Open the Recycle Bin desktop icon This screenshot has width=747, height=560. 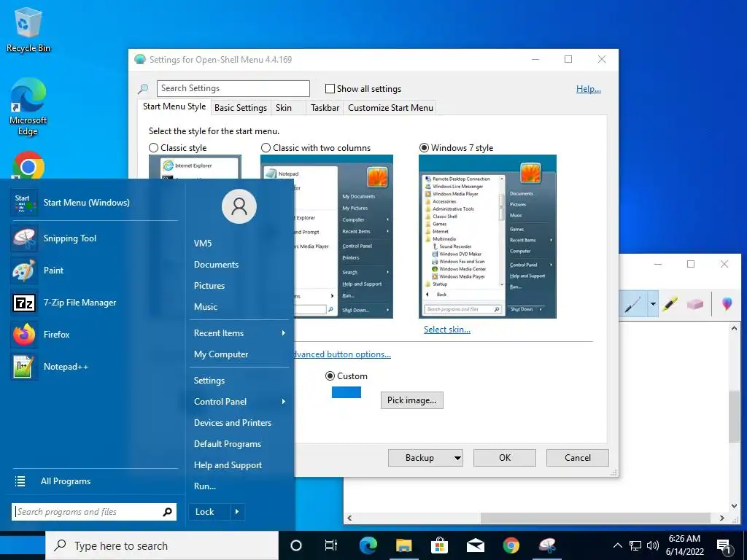coord(28,29)
